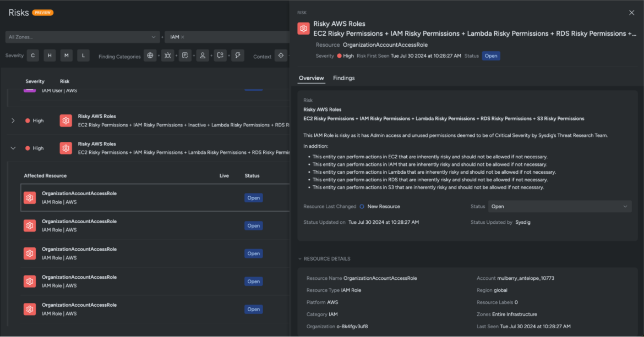Click the Affected Resource column header
This screenshot has height=337, width=644.
click(x=45, y=175)
